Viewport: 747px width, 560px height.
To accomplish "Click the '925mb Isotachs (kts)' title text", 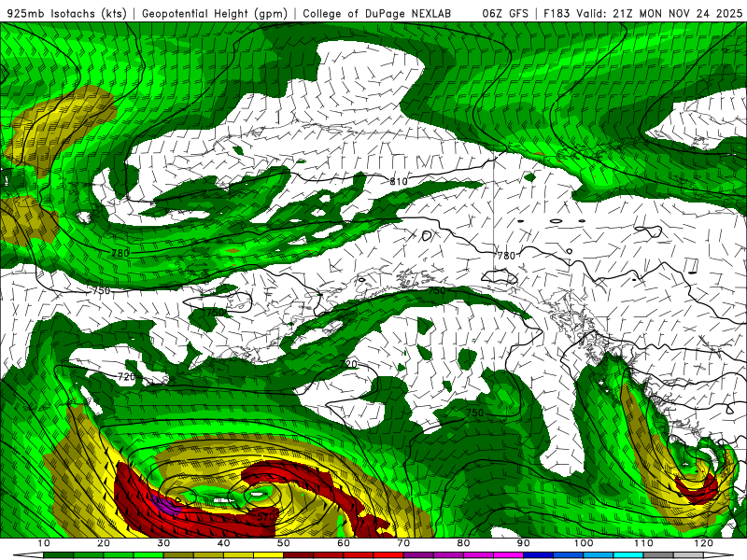I will pos(66,14).
